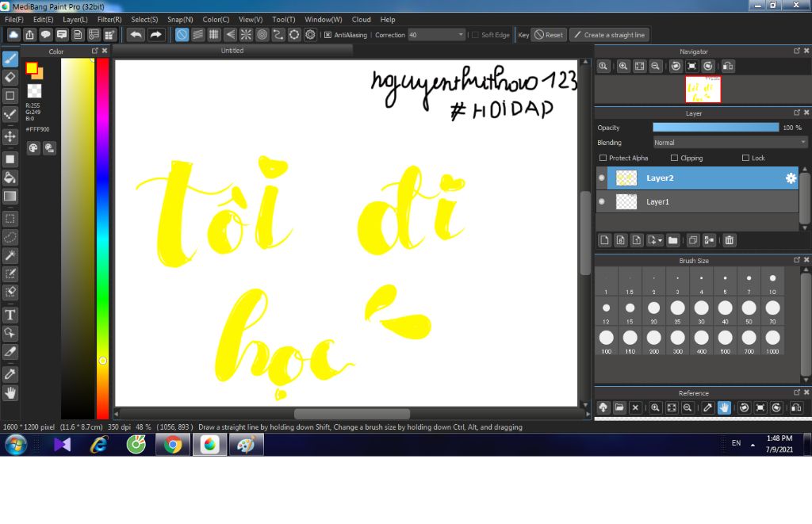Image resolution: width=812 pixels, height=524 pixels.
Task: Select the rectangular Select tool
Action: point(10,219)
